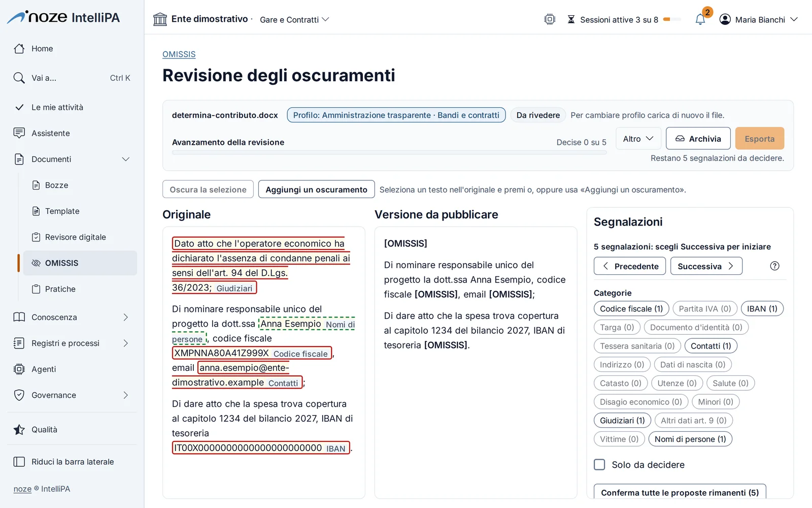Open the notifications bell icon
Screen dimensions: 812x508
700,19
